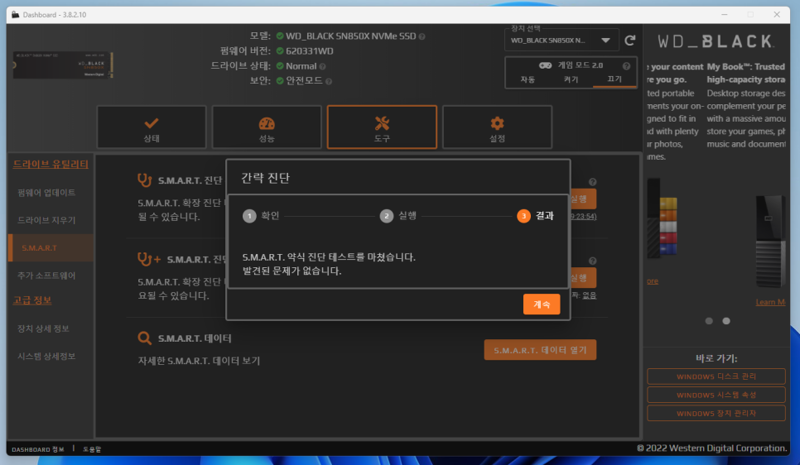Click the 620331WD firmware version text

309,51
